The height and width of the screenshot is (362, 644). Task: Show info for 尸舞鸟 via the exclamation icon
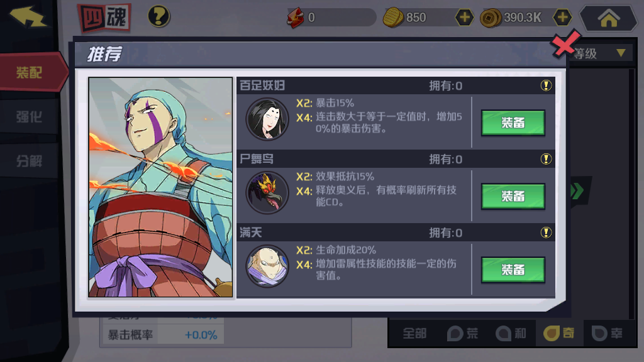(546, 159)
